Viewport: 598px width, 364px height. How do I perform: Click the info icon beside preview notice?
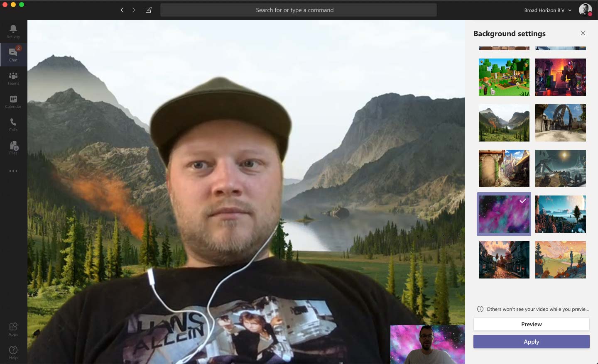pos(480,309)
